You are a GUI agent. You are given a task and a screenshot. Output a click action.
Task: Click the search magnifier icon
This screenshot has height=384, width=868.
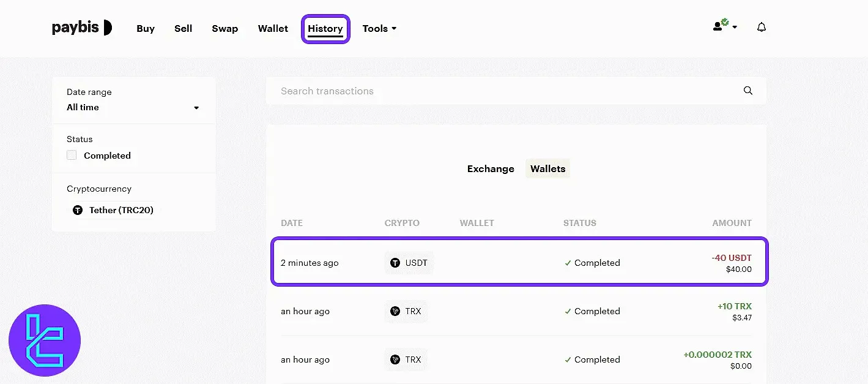(x=748, y=91)
